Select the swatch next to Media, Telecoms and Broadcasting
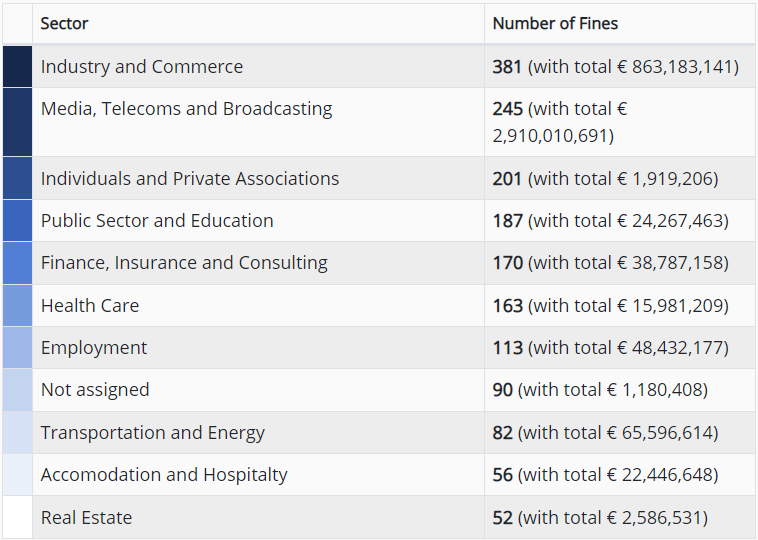 click(18, 122)
